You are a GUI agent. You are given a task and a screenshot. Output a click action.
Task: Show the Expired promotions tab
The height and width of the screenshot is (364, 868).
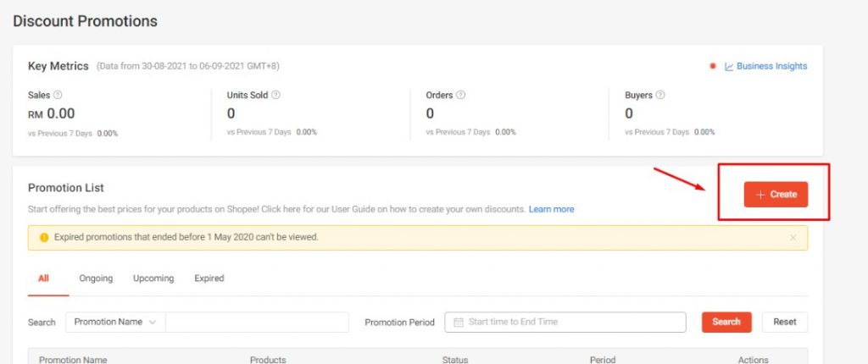coord(209,279)
